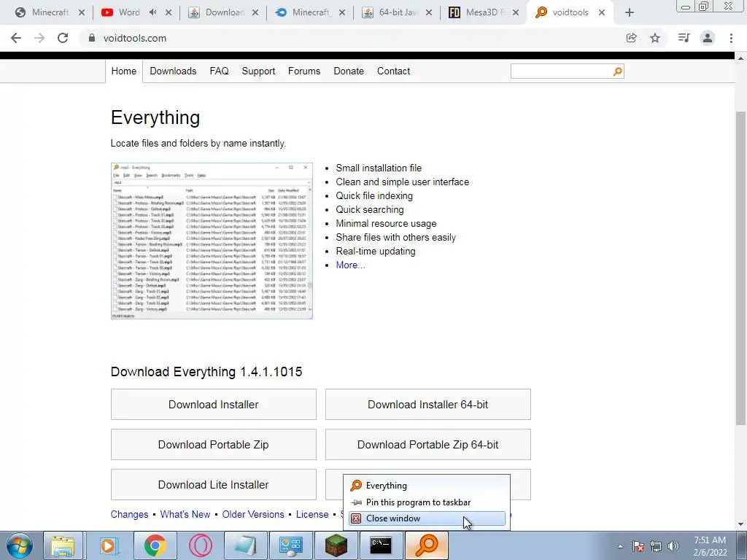
Task: Open the network tray icon
Action: [656, 546]
